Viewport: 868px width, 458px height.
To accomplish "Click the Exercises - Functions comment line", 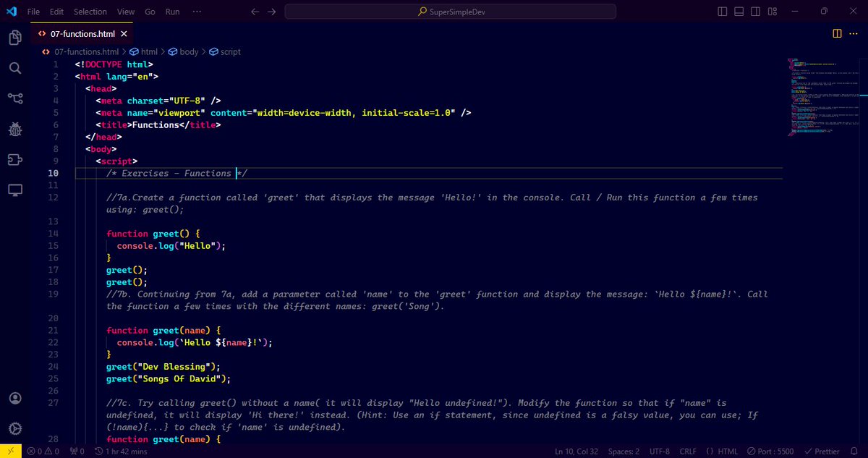I will click(x=177, y=173).
